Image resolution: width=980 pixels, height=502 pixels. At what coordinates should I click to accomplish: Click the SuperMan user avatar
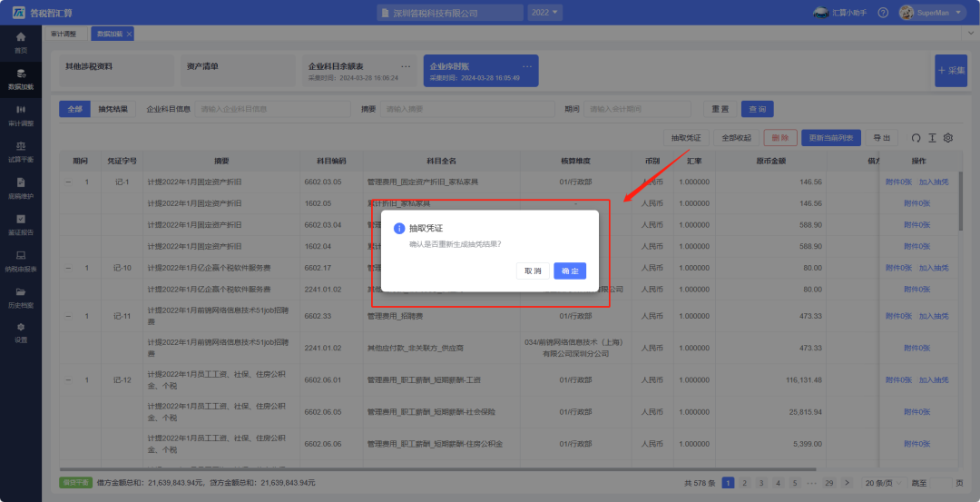click(x=906, y=13)
